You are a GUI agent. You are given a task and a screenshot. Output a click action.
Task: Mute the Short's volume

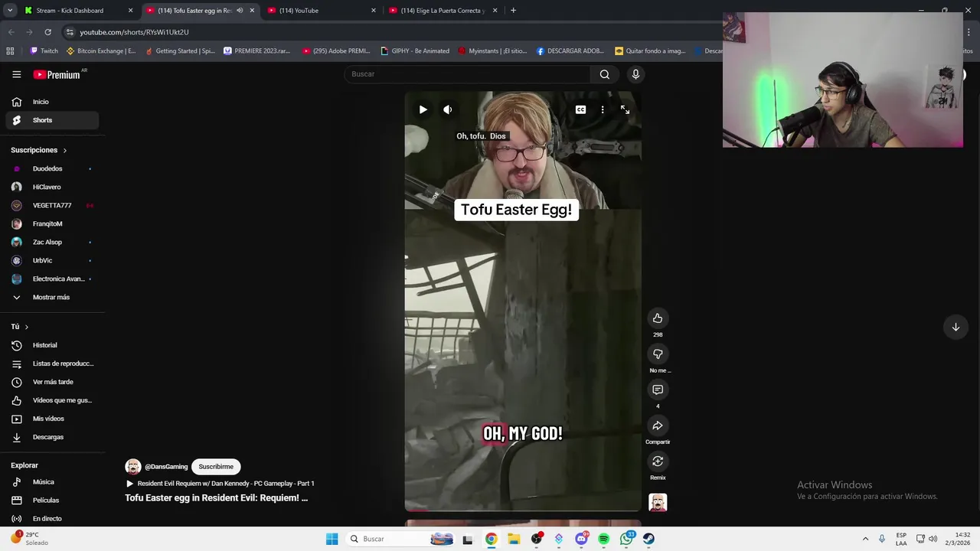[448, 109]
